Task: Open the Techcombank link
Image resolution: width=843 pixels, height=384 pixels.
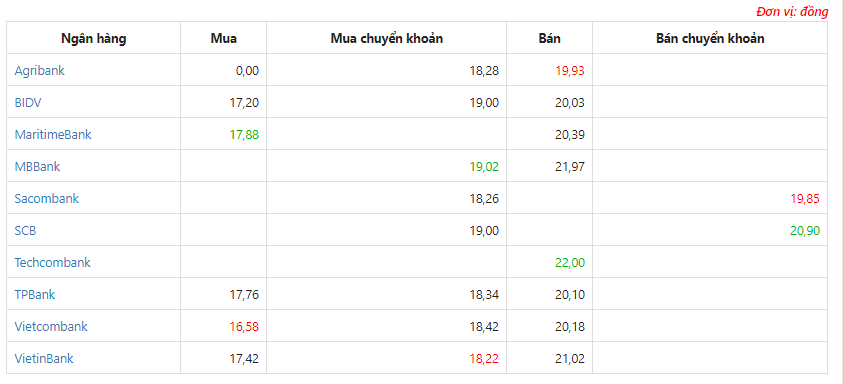Action: tap(52, 262)
